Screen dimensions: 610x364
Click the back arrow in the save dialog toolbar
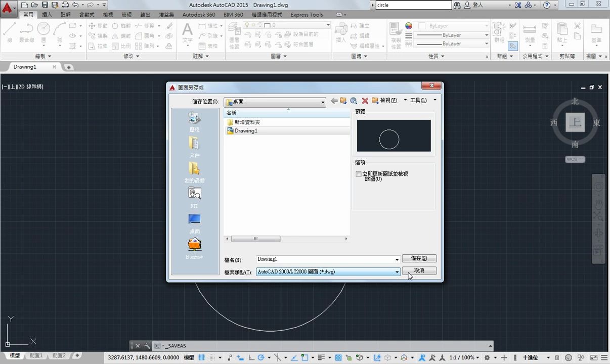tap(334, 101)
